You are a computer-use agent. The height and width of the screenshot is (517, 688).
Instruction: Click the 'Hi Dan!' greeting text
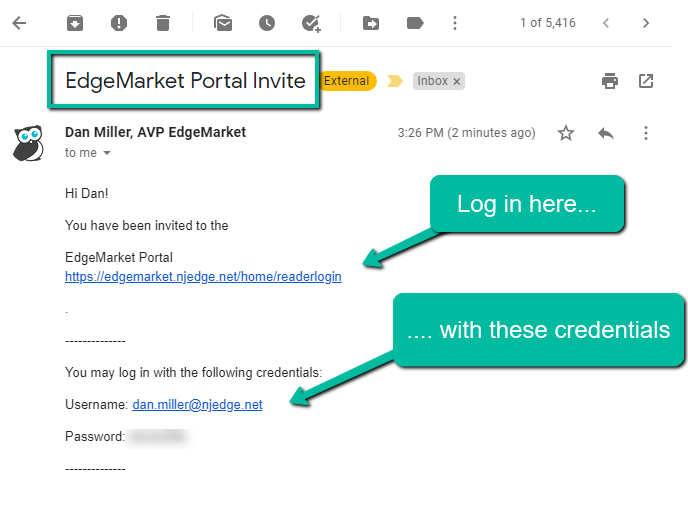(86, 193)
